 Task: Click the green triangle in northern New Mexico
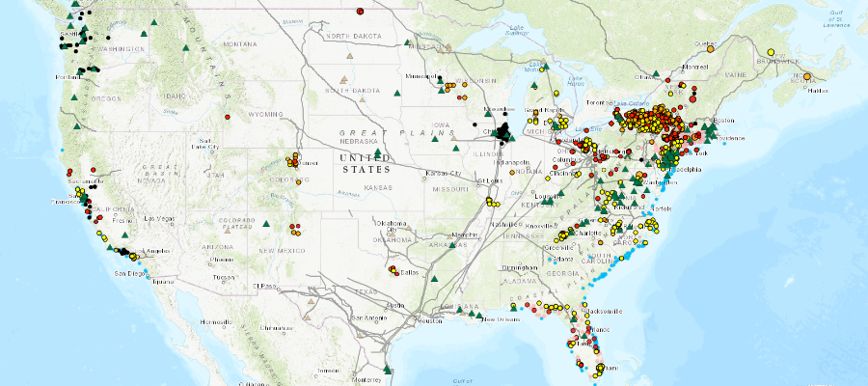[267, 223]
